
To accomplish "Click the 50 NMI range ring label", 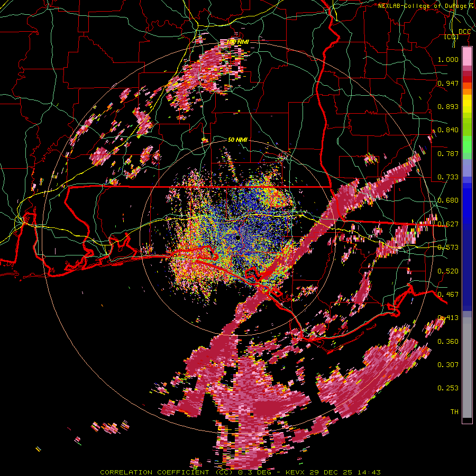I will 237,140.
